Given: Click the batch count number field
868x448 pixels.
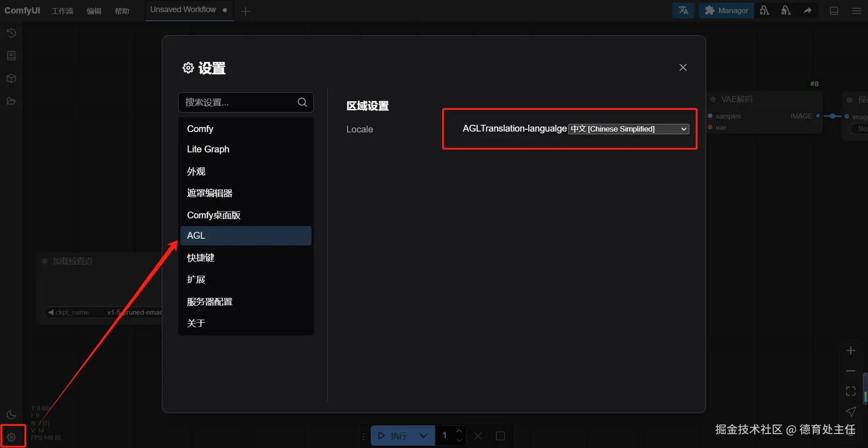Looking at the screenshot, I should 445,436.
